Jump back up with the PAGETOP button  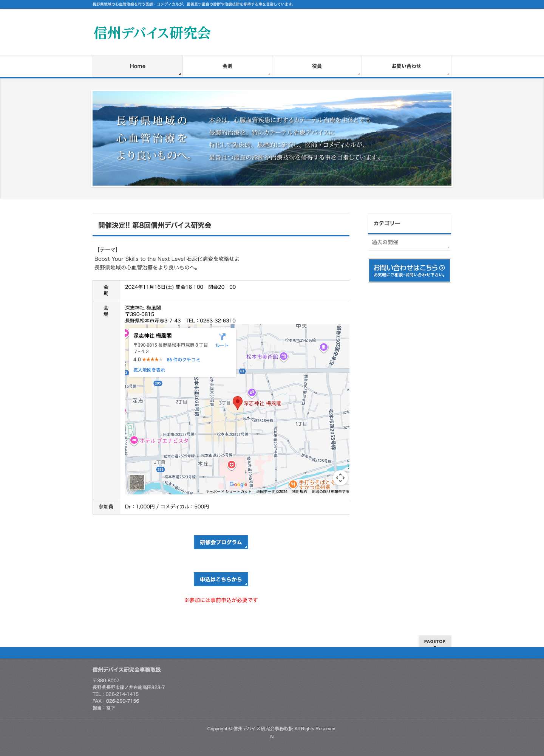435,641
